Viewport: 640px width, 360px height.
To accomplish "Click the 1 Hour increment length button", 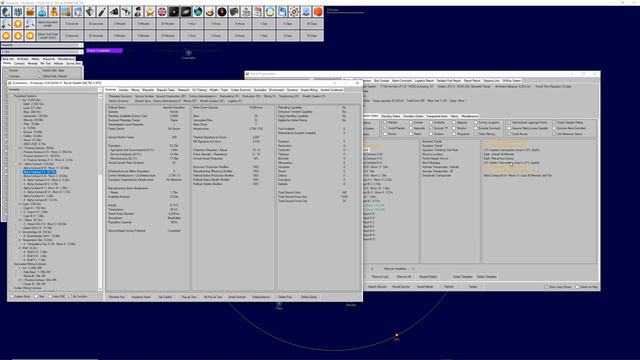I will click(192, 24).
